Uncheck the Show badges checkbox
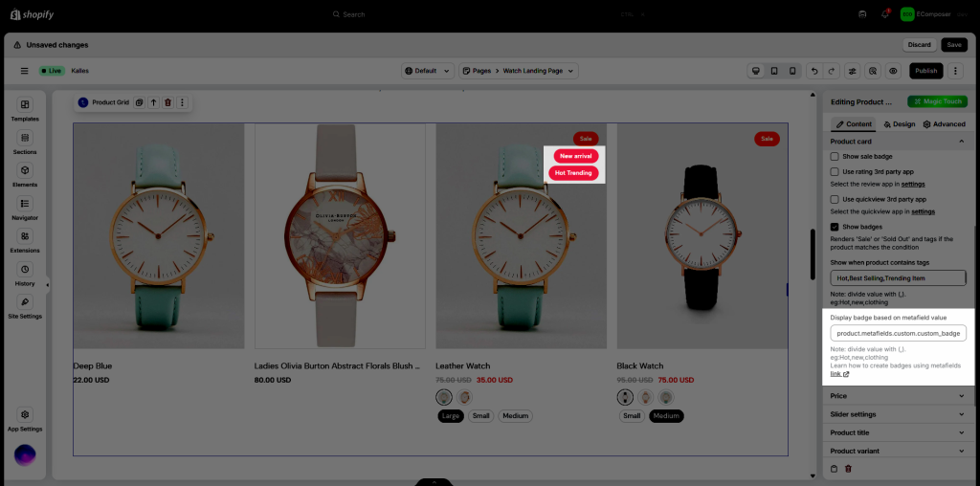980x486 pixels. click(835, 227)
